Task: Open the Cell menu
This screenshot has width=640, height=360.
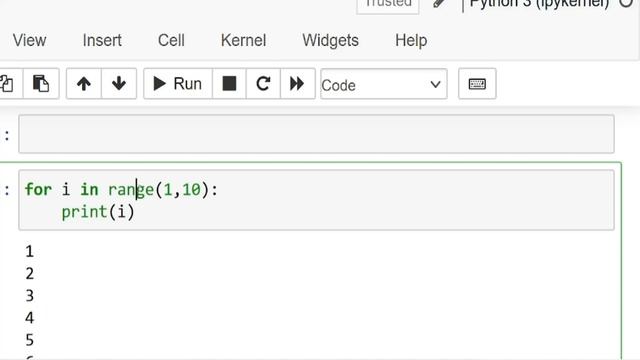Action: point(171,40)
